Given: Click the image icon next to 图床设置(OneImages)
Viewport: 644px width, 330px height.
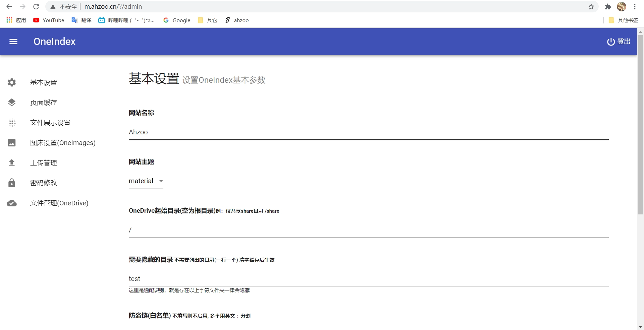Looking at the screenshot, I should (12, 143).
